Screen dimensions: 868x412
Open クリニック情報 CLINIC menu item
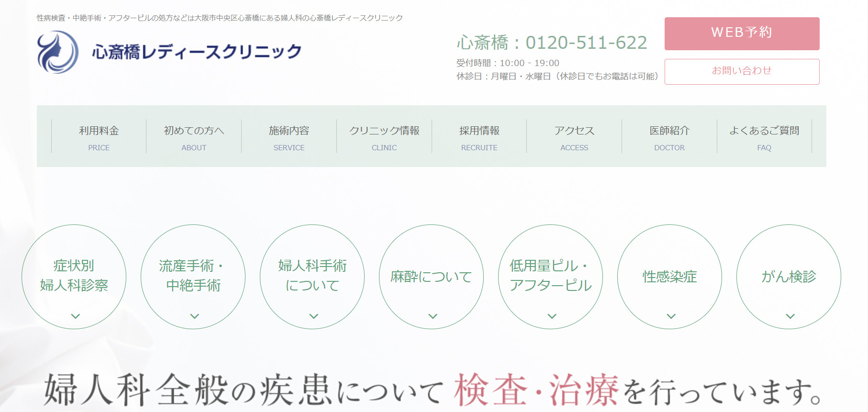(384, 136)
